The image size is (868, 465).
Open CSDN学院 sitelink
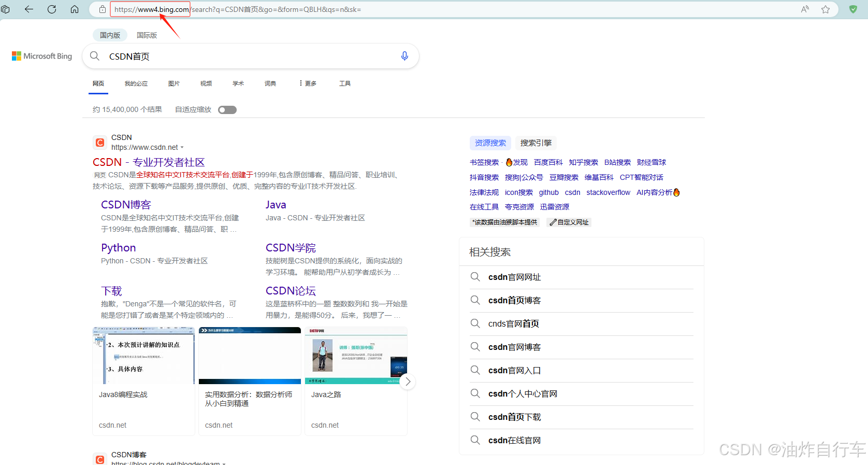(291, 248)
